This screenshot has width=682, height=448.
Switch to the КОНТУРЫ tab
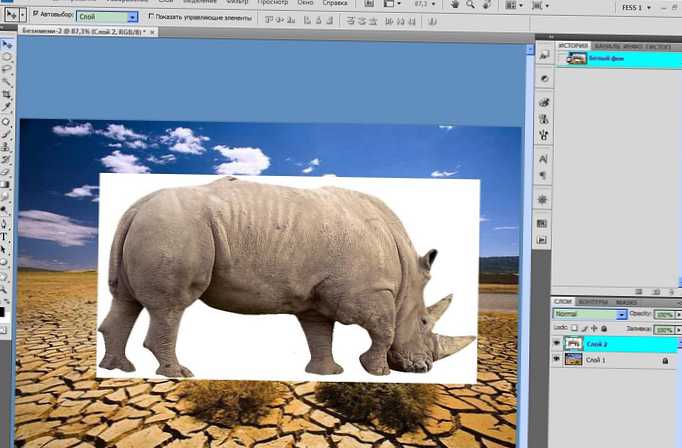593,302
